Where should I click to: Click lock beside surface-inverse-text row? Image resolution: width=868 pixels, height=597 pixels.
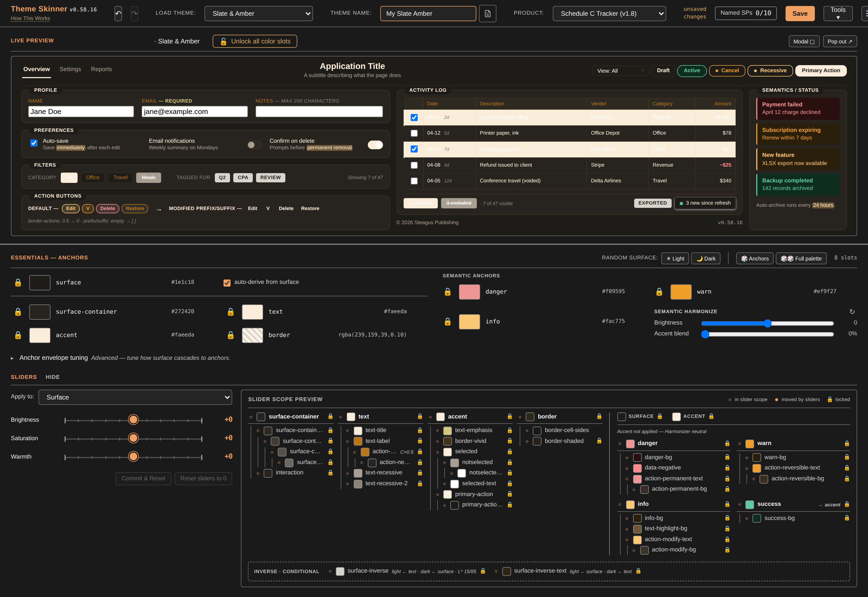click(638, 571)
